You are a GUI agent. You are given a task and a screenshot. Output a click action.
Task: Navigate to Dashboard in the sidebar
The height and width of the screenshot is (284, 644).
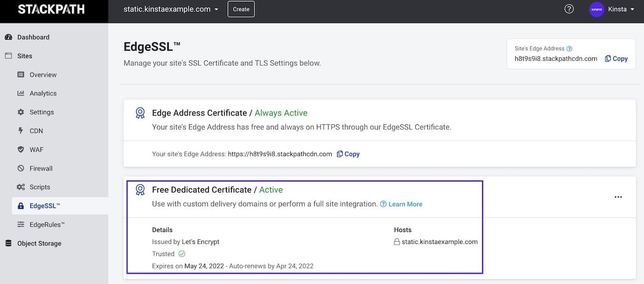tap(33, 37)
